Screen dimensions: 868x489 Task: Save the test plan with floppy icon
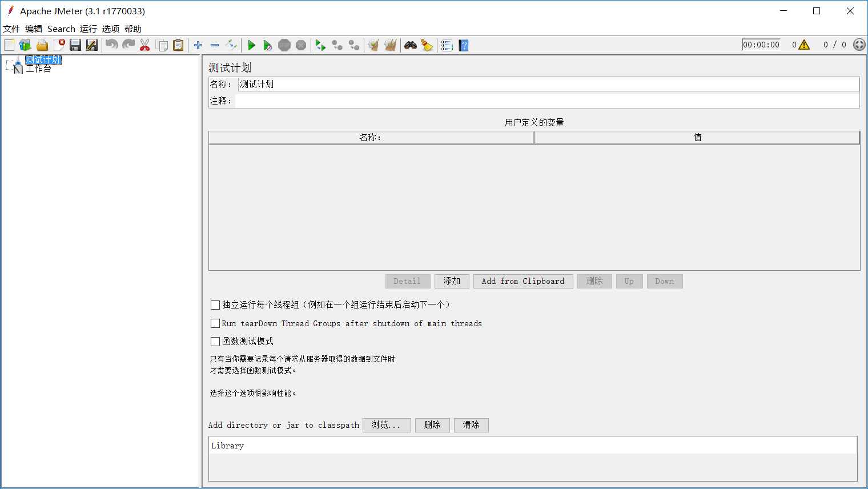(75, 45)
